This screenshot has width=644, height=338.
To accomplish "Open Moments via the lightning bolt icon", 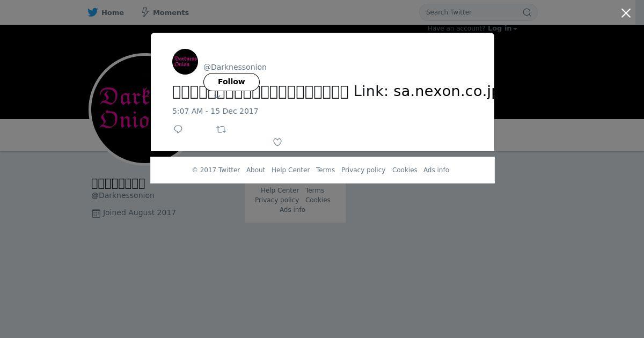I will pyautogui.click(x=145, y=12).
